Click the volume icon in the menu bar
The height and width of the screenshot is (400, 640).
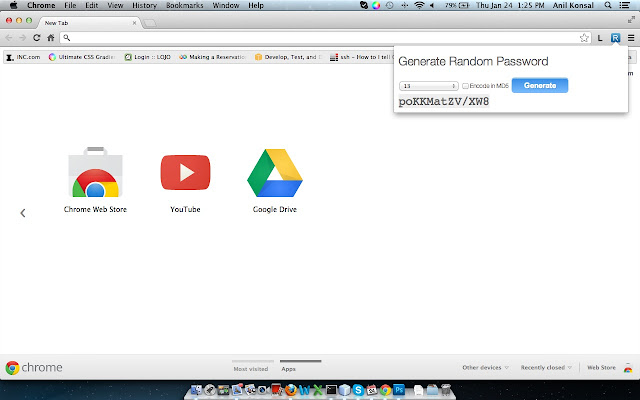click(432, 5)
